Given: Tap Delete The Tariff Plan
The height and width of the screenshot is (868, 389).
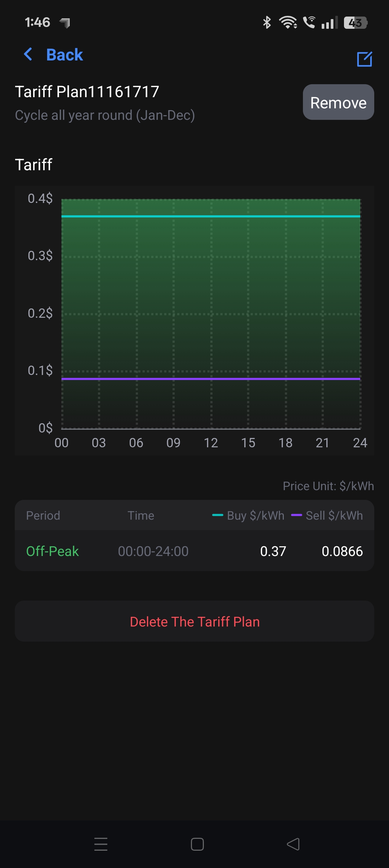Looking at the screenshot, I should click(194, 621).
